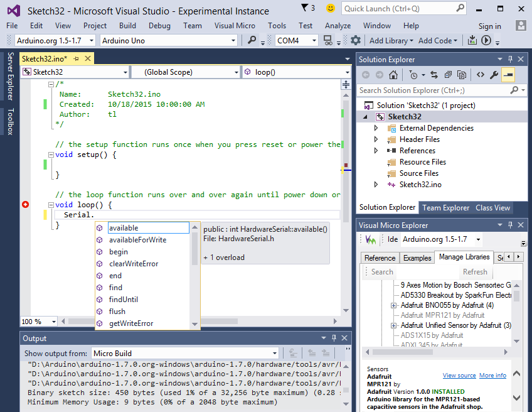This screenshot has height=412, width=532.
Task: Click the sync with active document icon
Action: [434, 75]
